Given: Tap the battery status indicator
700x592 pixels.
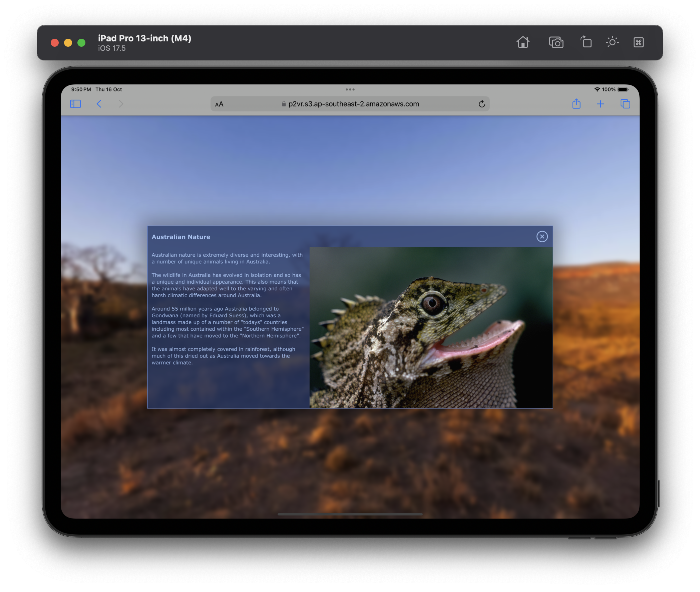Looking at the screenshot, I should coord(623,90).
